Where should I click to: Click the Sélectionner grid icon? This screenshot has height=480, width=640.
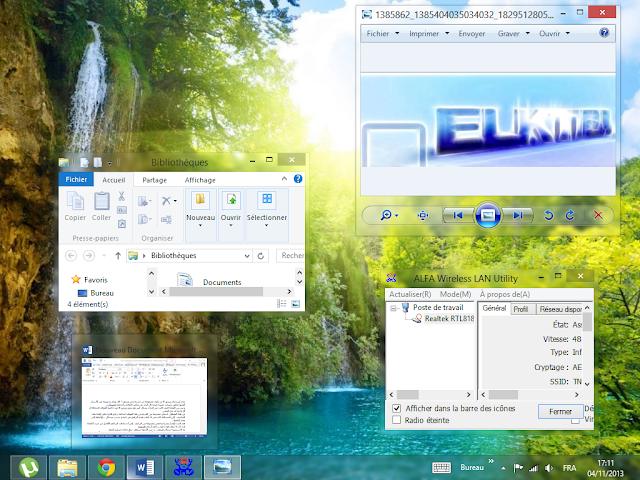coord(267,199)
